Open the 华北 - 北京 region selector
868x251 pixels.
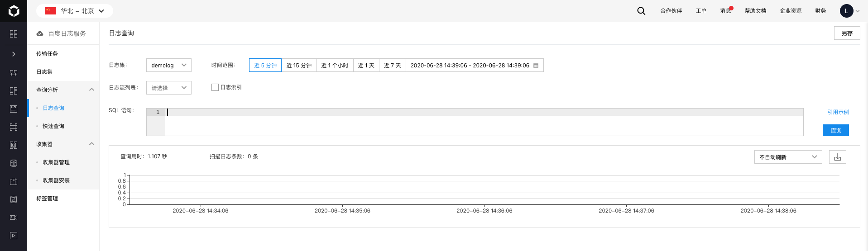point(75,11)
